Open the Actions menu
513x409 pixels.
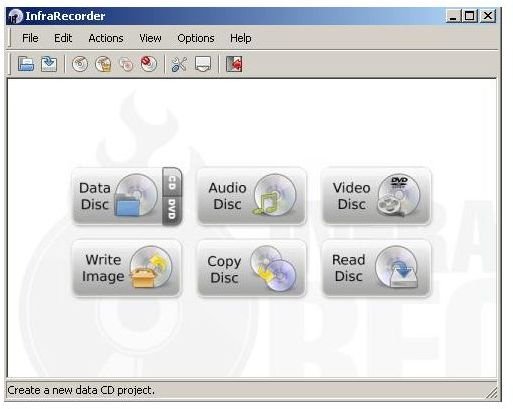click(x=106, y=38)
